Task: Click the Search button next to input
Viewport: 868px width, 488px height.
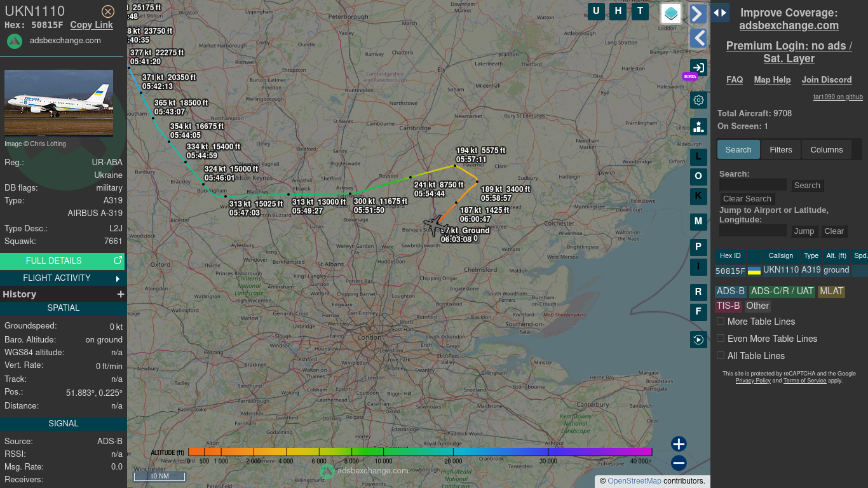Action: point(807,185)
